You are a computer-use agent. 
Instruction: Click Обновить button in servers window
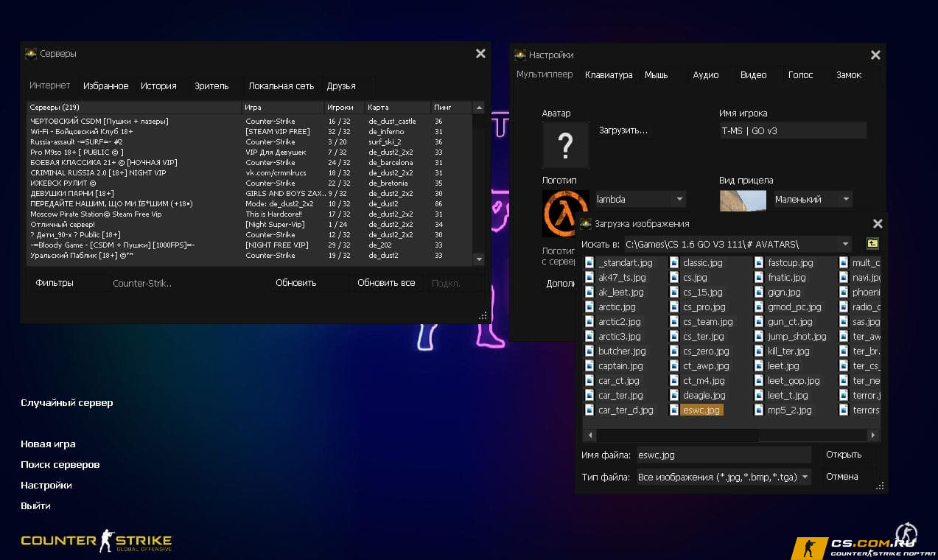click(x=296, y=283)
